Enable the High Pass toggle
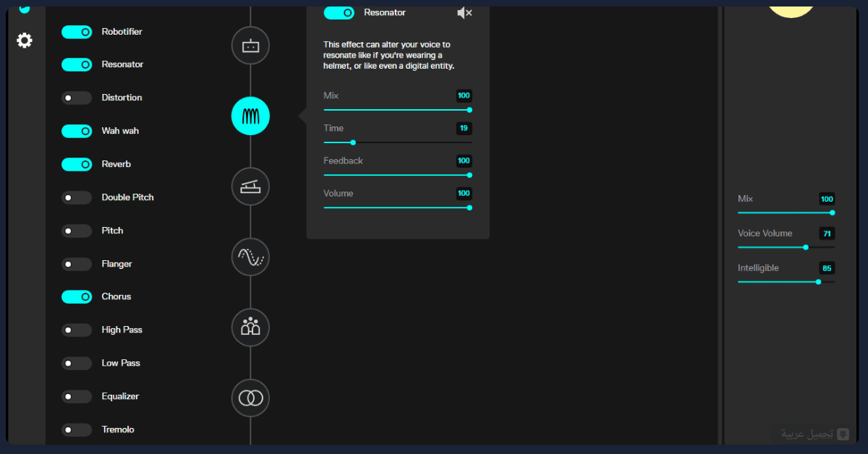The image size is (868, 454). [77, 330]
